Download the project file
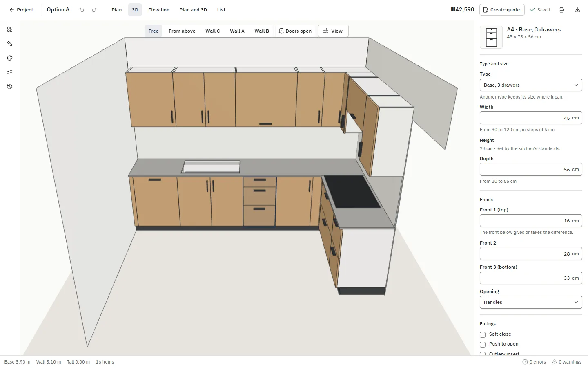 pyautogui.click(x=577, y=10)
